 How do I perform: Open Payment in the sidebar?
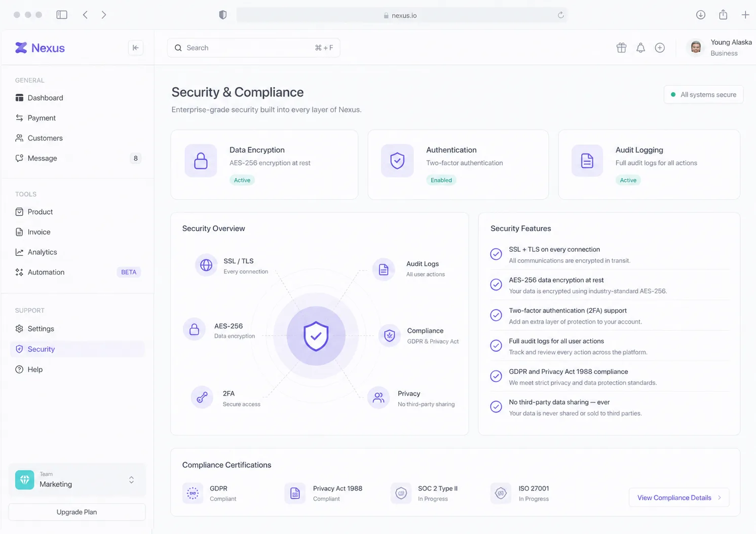(78, 118)
